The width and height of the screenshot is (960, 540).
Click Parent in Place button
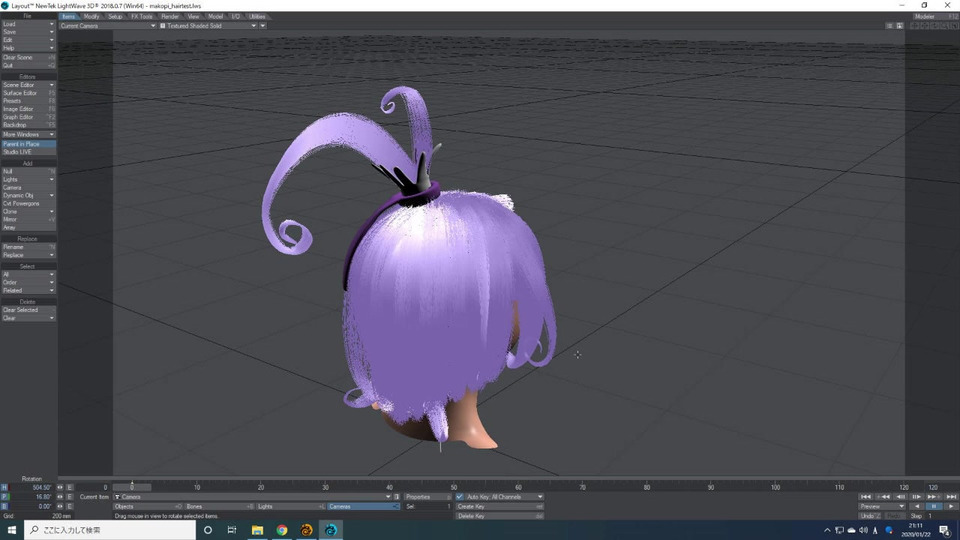pos(28,144)
